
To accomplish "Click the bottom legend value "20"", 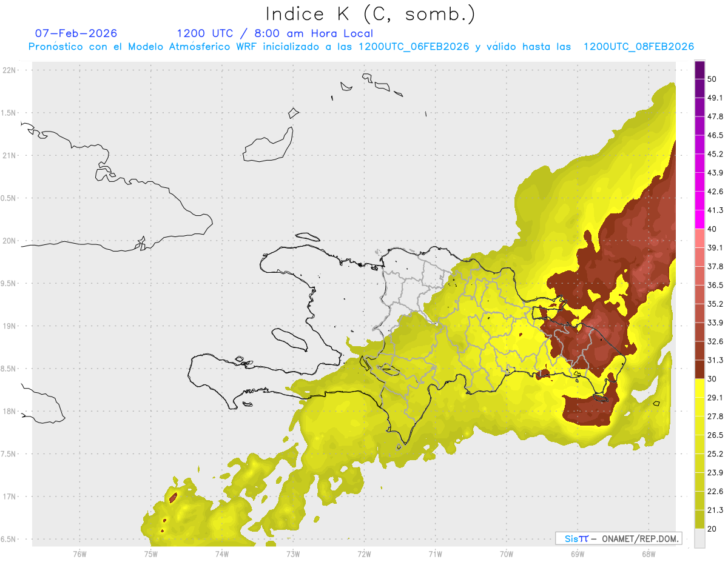I will click(x=712, y=529).
